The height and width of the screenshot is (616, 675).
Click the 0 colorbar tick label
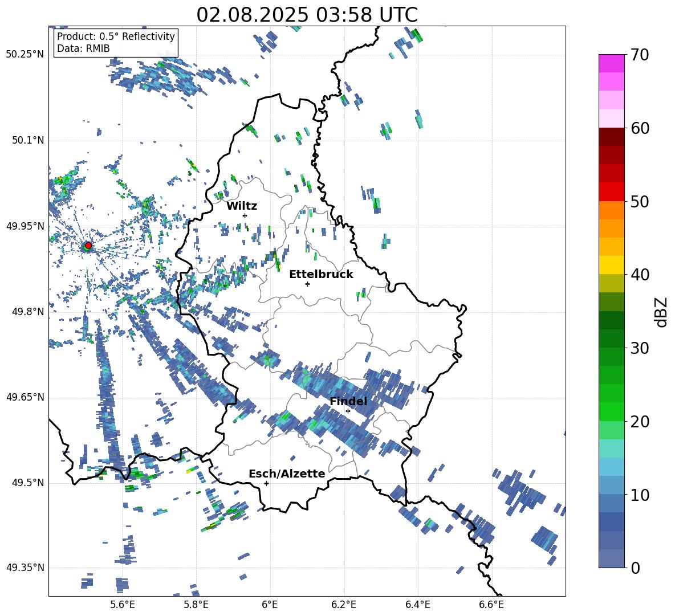tap(635, 568)
